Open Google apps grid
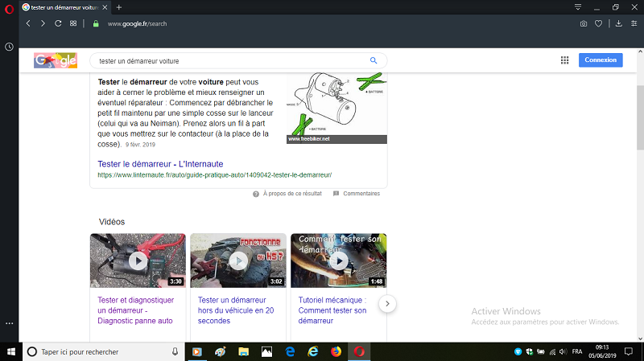Viewport: 644px width, 361px height. 565,60
